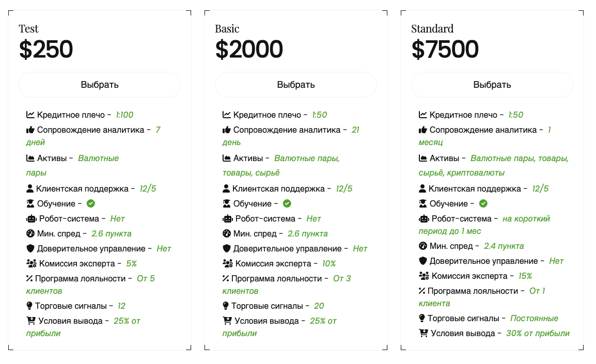
Task: Click Выбрать button in Test plan
Action: [x=100, y=85]
